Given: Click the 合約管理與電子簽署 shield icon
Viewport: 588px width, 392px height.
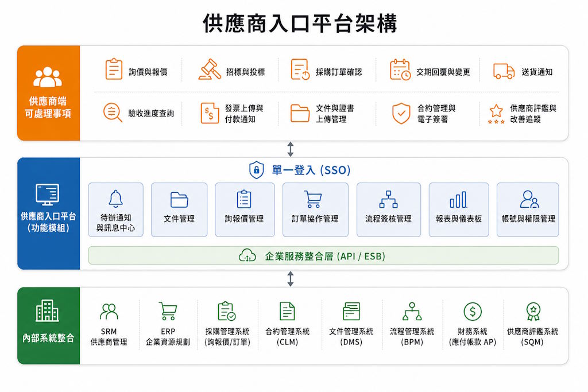Looking at the screenshot, I should pyautogui.click(x=401, y=113).
